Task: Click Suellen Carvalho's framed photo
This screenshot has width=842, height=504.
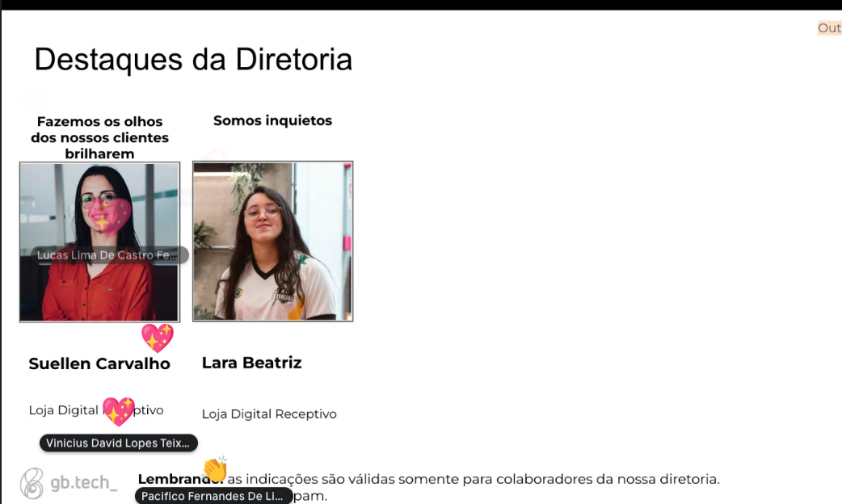Action: 99,241
